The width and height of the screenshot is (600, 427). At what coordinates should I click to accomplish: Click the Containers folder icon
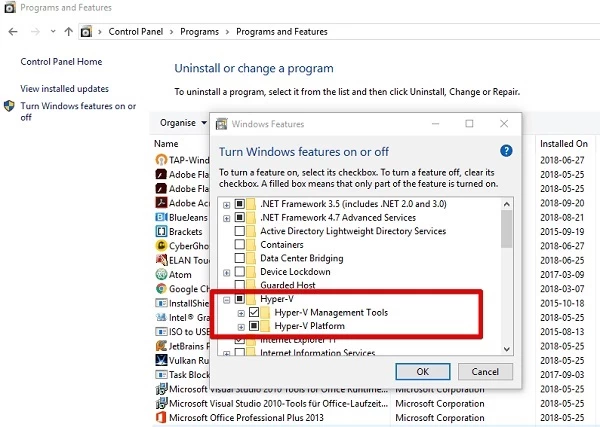click(251, 244)
